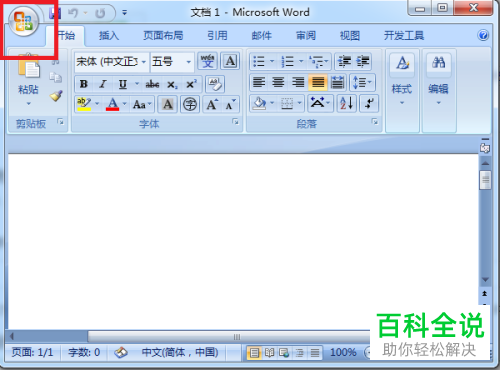Toggle strikethrough abc formatting
The height and width of the screenshot is (370, 500).
tap(152, 84)
